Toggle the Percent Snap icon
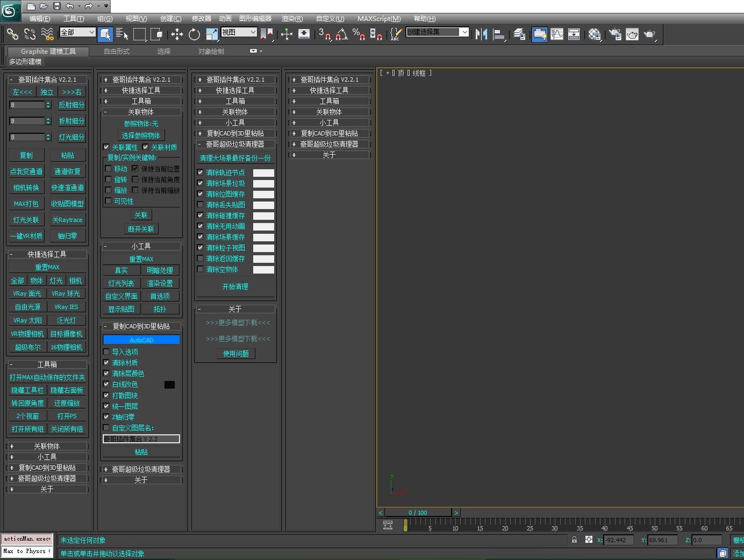The height and width of the screenshot is (560, 744). point(359,34)
